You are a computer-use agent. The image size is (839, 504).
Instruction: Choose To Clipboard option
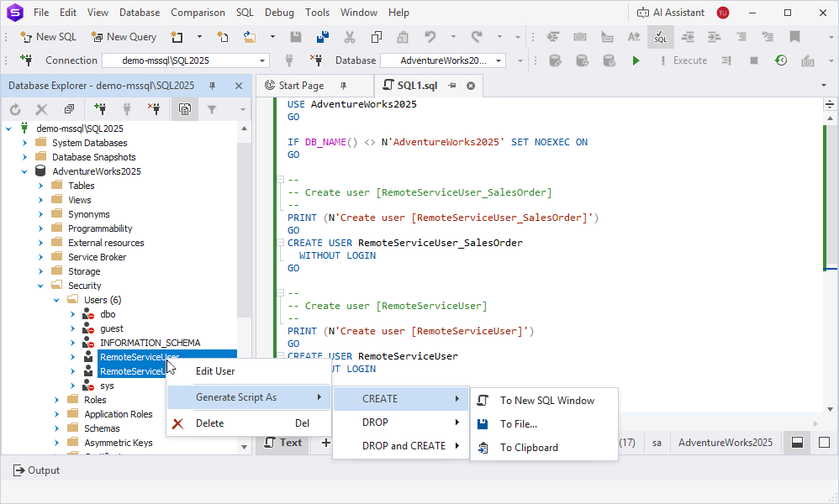pyautogui.click(x=544, y=448)
